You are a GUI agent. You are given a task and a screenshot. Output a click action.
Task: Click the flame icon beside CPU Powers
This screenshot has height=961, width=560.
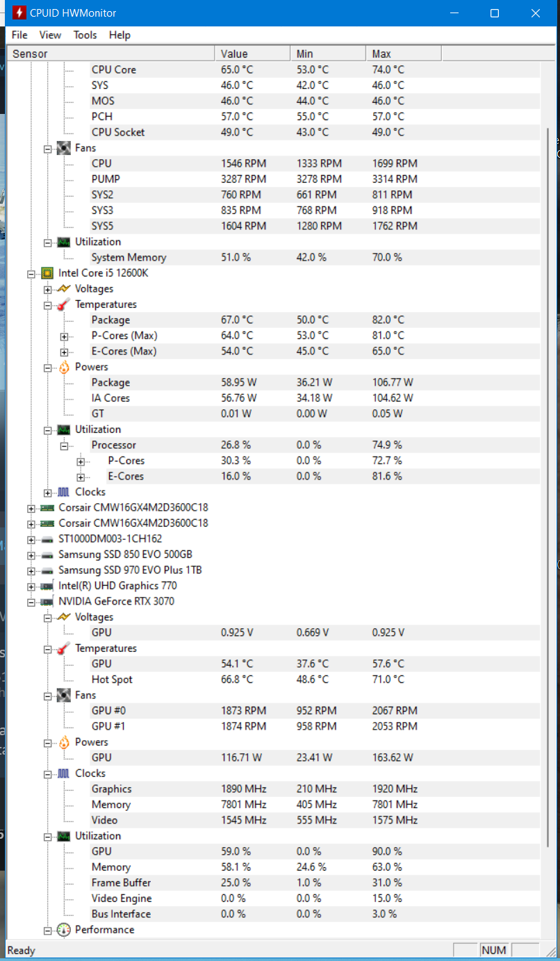click(64, 367)
